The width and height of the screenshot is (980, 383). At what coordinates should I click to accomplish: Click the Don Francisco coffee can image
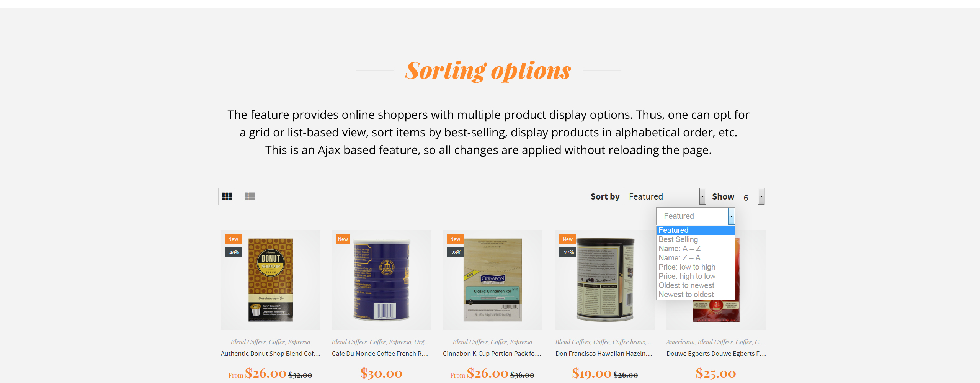605,280
